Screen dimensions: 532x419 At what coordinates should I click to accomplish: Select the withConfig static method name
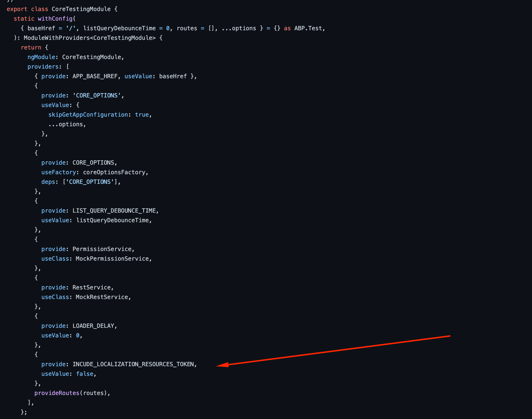pyautogui.click(x=55, y=19)
